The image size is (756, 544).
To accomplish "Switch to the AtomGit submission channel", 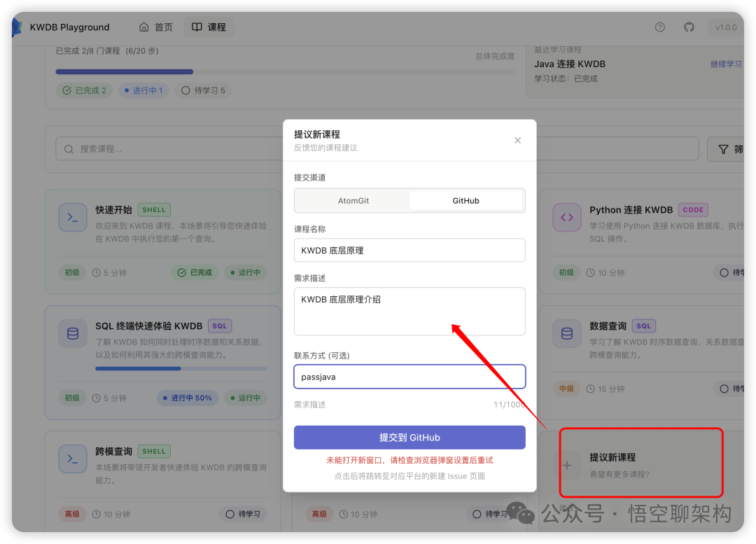I will point(353,200).
